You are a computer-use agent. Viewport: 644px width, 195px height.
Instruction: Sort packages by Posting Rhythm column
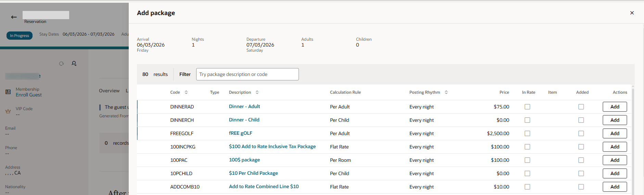(x=446, y=92)
